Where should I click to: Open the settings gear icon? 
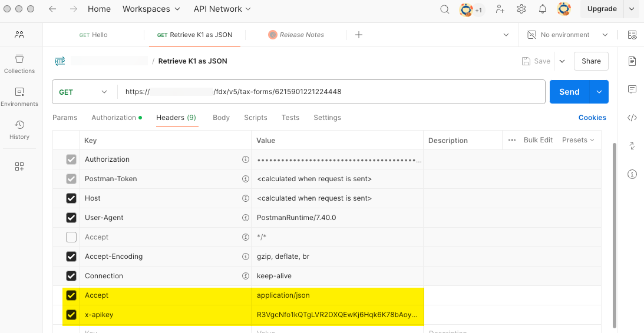click(x=521, y=9)
